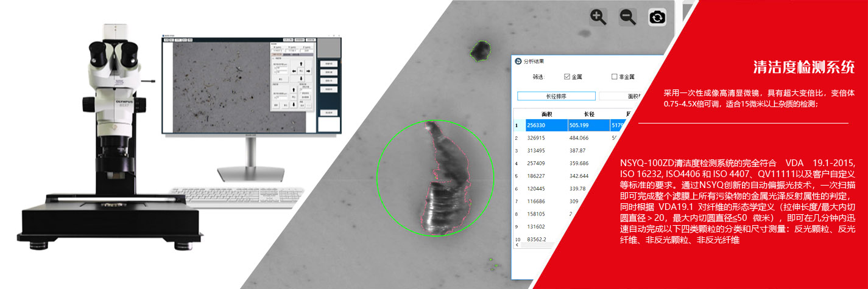Click the zoom in magnifier icon
868x289 pixels.
(x=598, y=17)
